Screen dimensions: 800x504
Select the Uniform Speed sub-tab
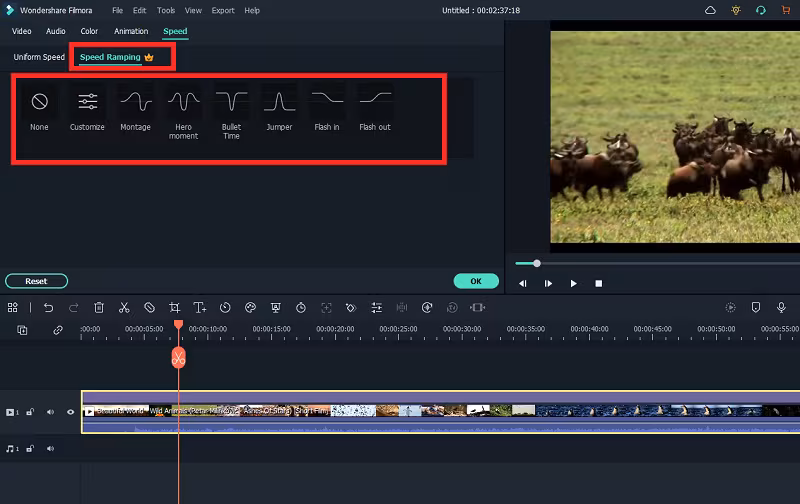coord(39,57)
